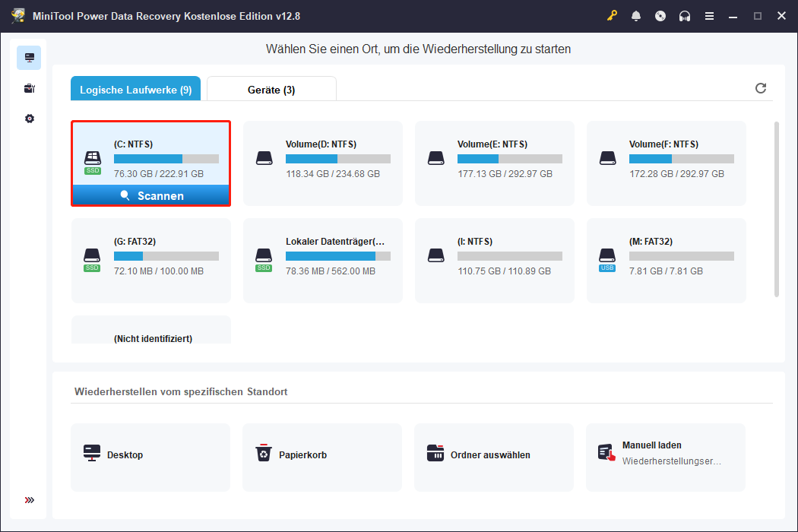The image size is (798, 532).
Task: Switch to the Geräte (3) tab
Action: click(271, 88)
